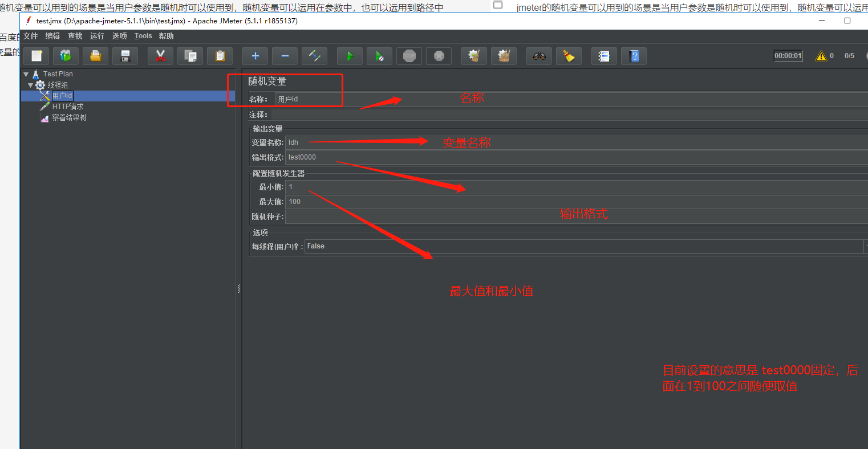Click the New test plan toolbar icon
Screen dimensions: 868x449
point(36,56)
